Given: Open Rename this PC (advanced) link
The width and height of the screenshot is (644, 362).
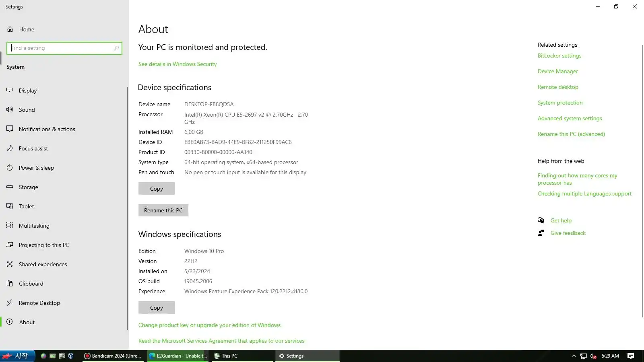Looking at the screenshot, I should pyautogui.click(x=572, y=134).
